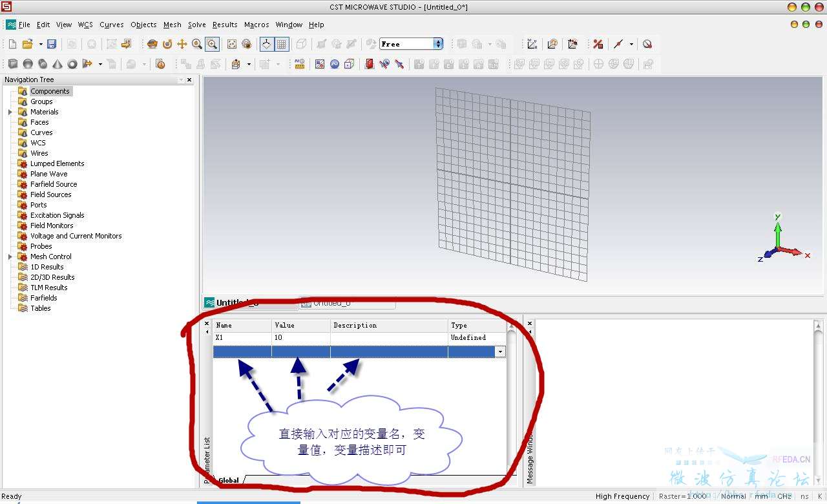Define a waveguide port
The width and height of the screenshot is (827, 504).
coord(370,64)
